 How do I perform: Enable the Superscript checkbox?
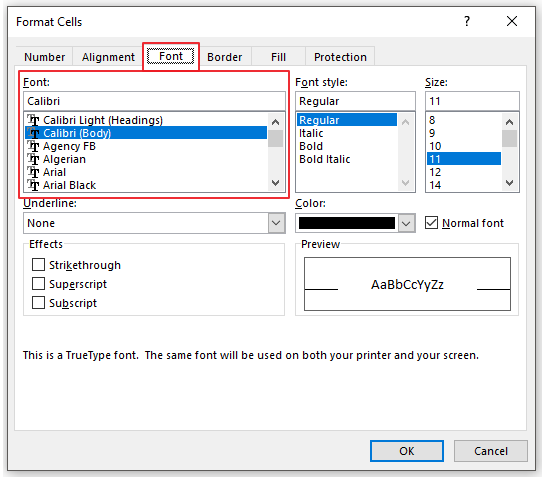(x=38, y=283)
